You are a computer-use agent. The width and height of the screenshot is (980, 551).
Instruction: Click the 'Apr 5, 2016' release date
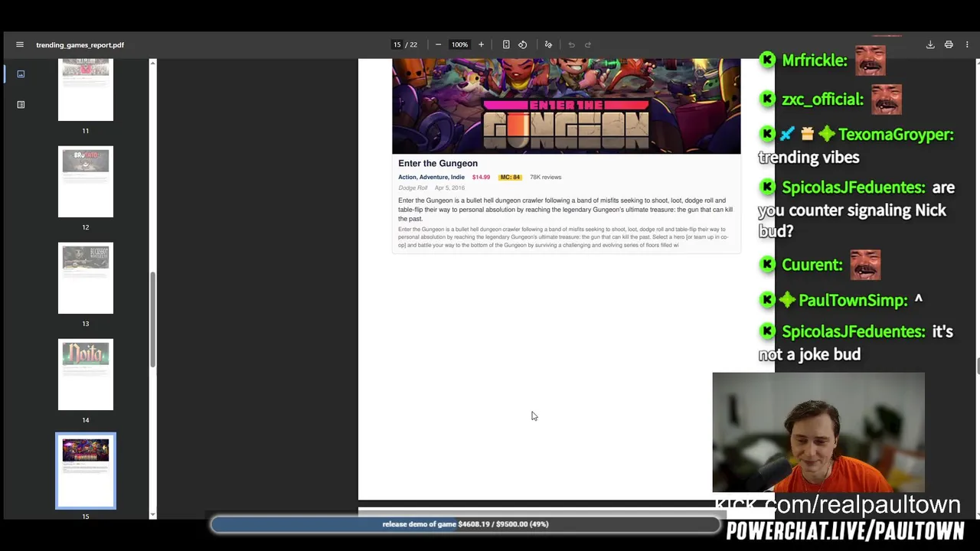[449, 187]
